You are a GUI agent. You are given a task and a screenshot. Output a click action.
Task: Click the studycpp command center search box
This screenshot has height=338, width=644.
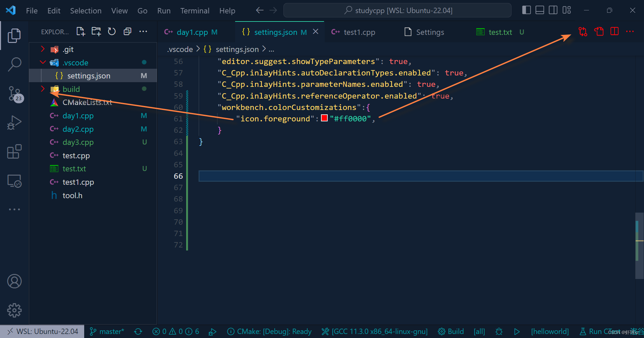(397, 10)
